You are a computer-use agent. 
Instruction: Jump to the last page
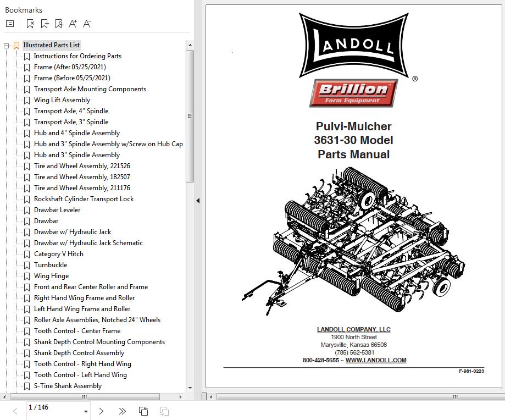(x=122, y=411)
